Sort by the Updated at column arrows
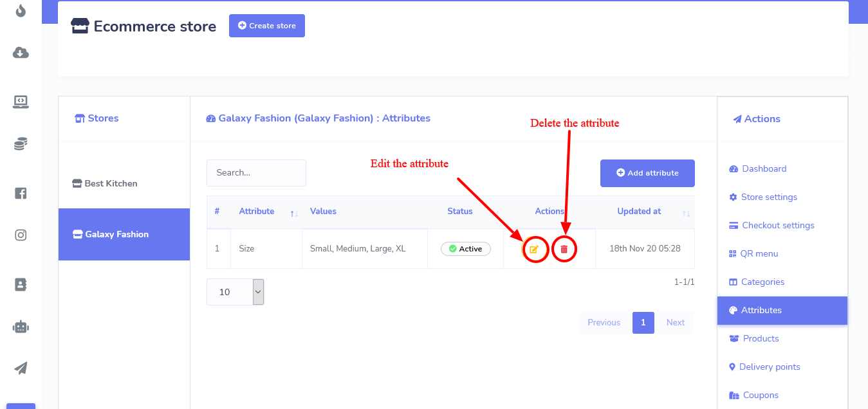868x409 pixels. tap(686, 213)
